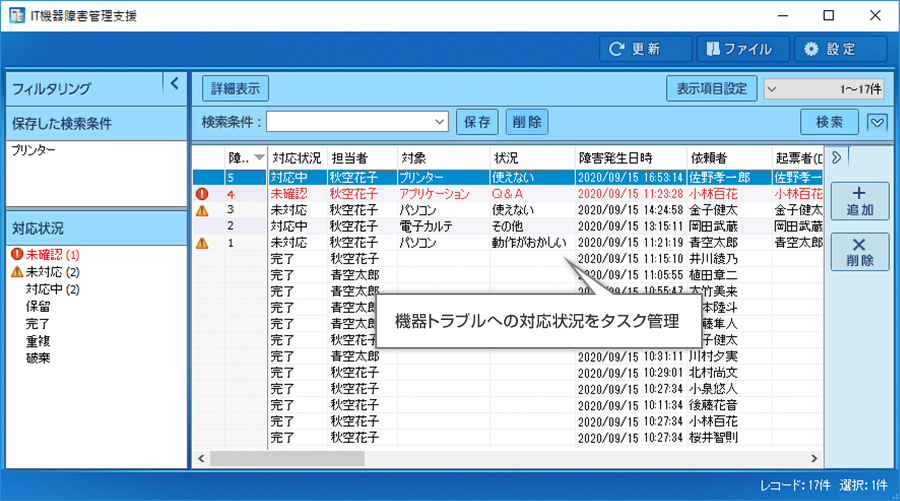The width and height of the screenshot is (900, 501).
Task: Select date 2020/09/15 10:29:01 cell
Action: (630, 372)
